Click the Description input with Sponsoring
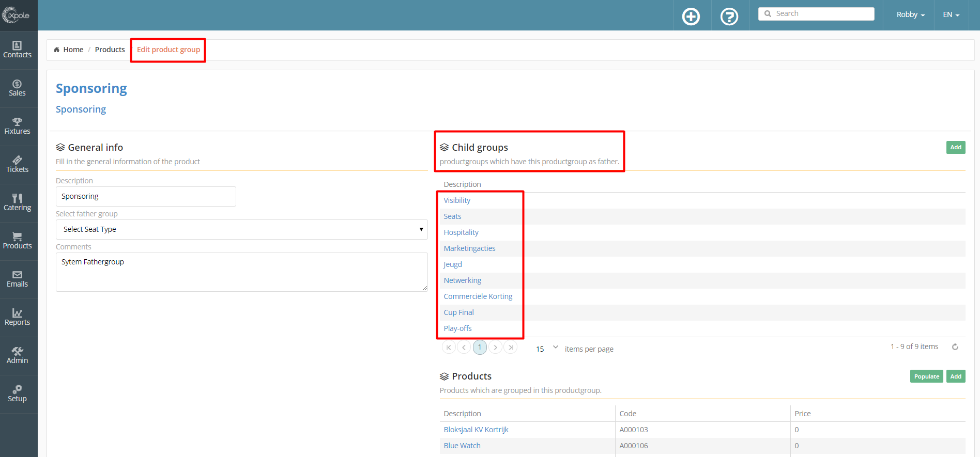The image size is (980, 457). [146, 196]
